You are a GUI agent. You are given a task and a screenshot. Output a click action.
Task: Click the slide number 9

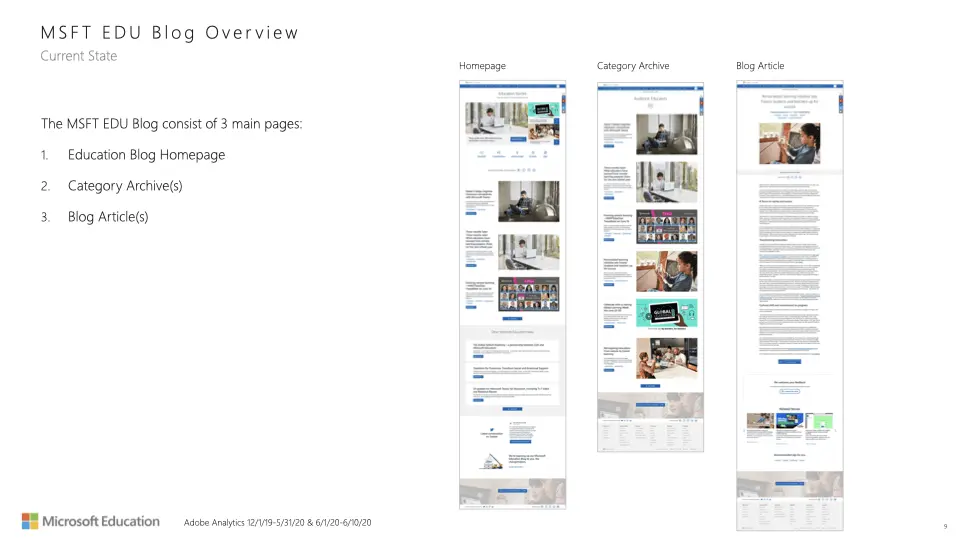click(x=945, y=527)
